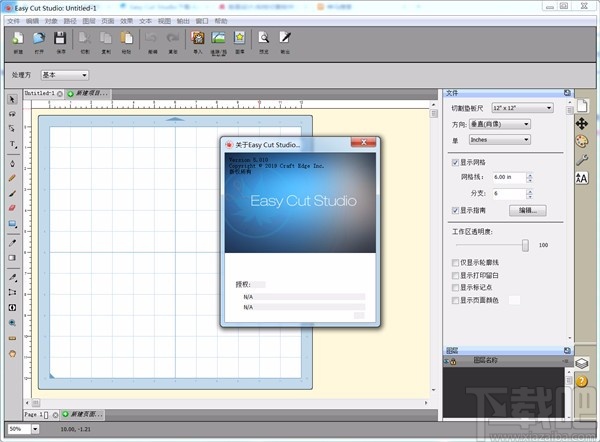Open the Orientation (方向) dropdown
The width and height of the screenshot is (600, 442).
(500, 124)
